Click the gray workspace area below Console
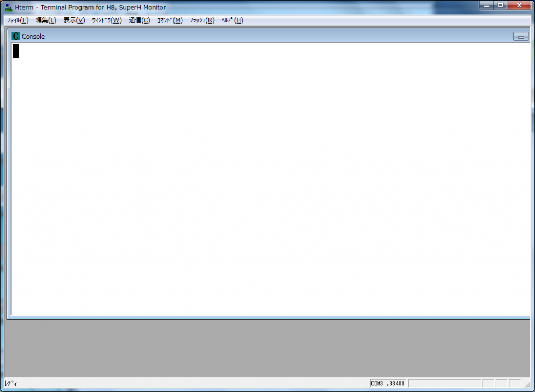This screenshot has height=392, width=535. coord(261,348)
